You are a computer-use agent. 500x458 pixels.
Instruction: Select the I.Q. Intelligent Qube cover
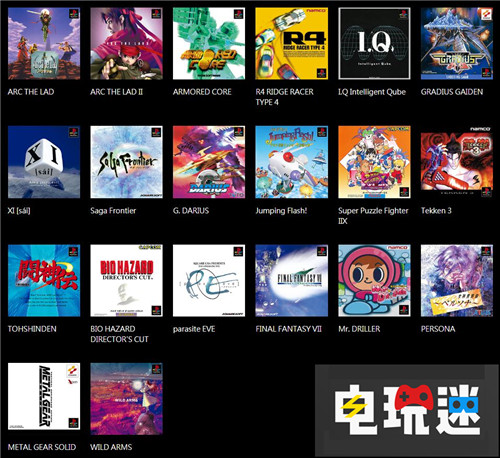pos(374,44)
